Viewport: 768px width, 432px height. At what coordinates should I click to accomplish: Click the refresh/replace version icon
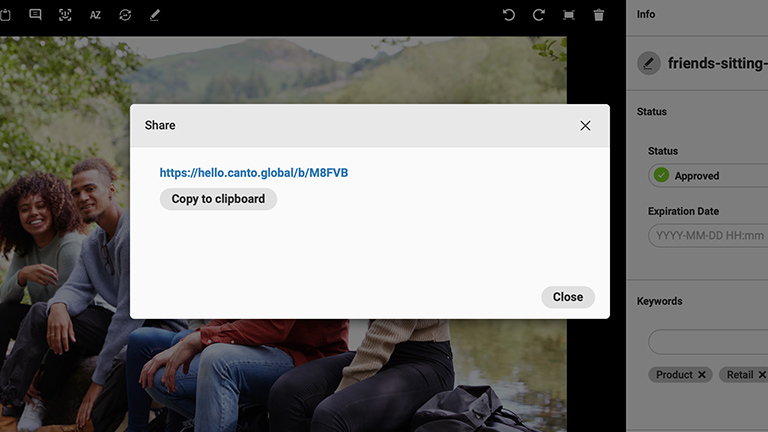tap(125, 15)
